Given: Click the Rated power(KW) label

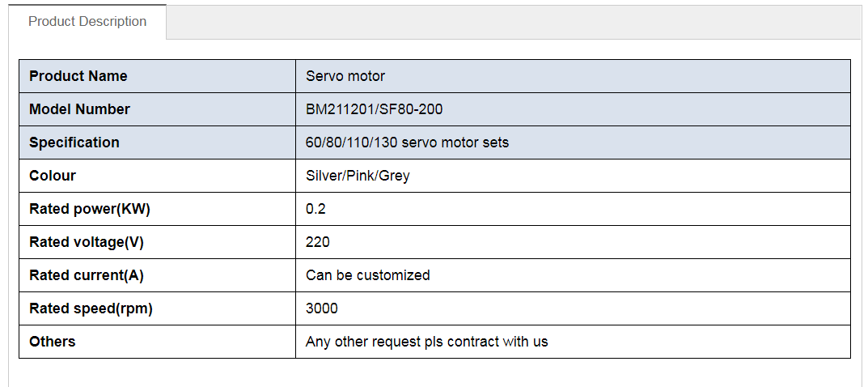Looking at the screenshot, I should click(x=90, y=209).
